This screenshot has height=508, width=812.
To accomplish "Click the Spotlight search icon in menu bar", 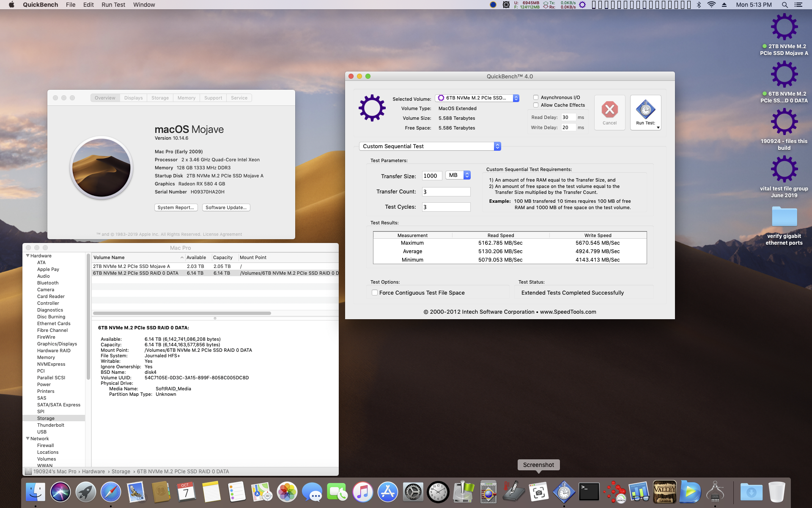I will point(785,5).
